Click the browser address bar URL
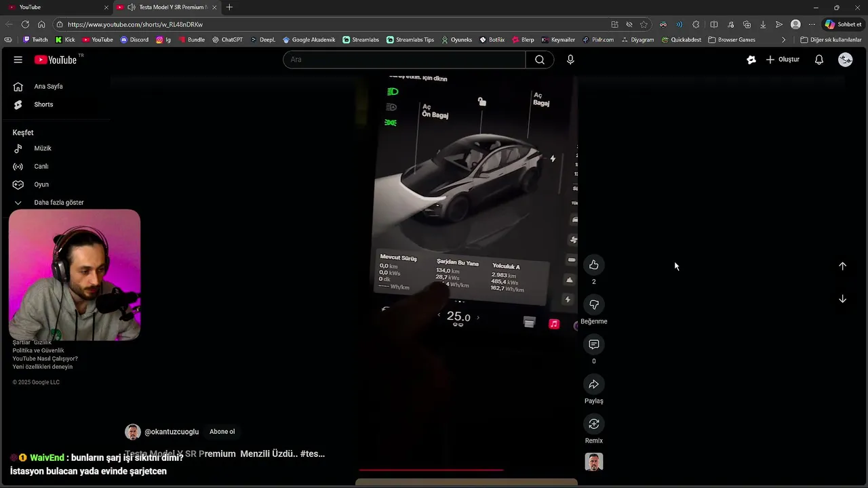Image resolution: width=868 pixels, height=488 pixels. click(x=135, y=24)
